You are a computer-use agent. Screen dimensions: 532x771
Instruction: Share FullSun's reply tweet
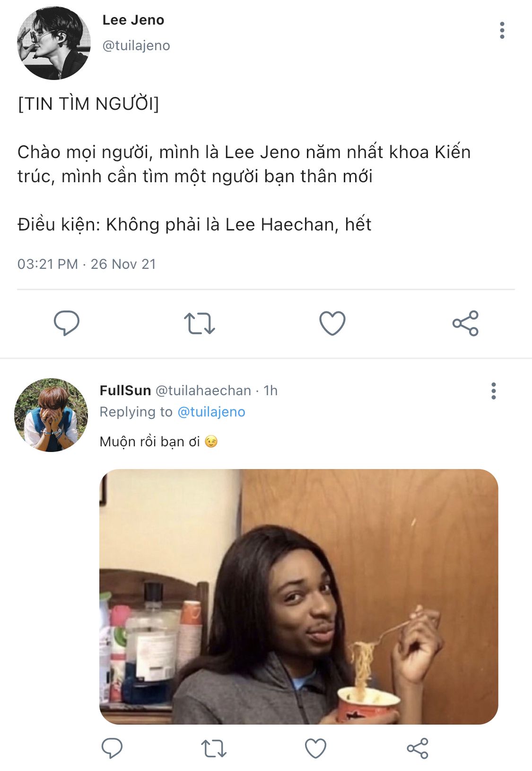pyautogui.click(x=418, y=748)
